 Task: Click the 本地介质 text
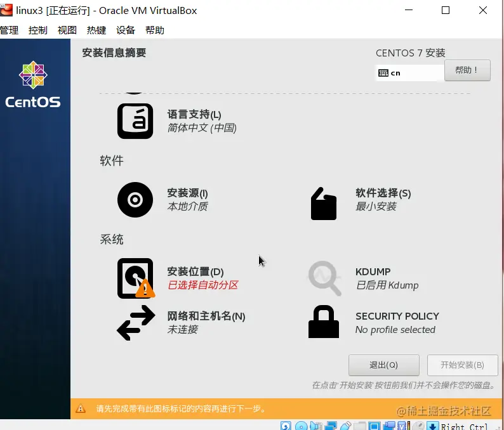[x=188, y=206]
